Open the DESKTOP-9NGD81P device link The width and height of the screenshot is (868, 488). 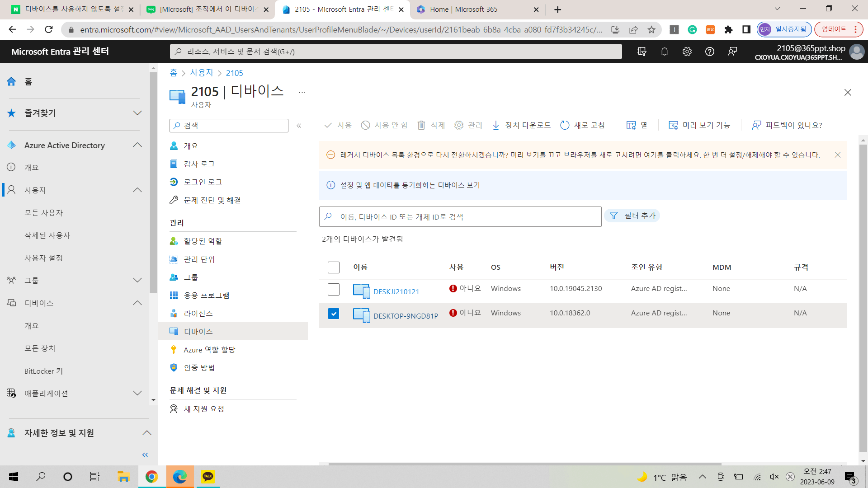click(x=406, y=316)
